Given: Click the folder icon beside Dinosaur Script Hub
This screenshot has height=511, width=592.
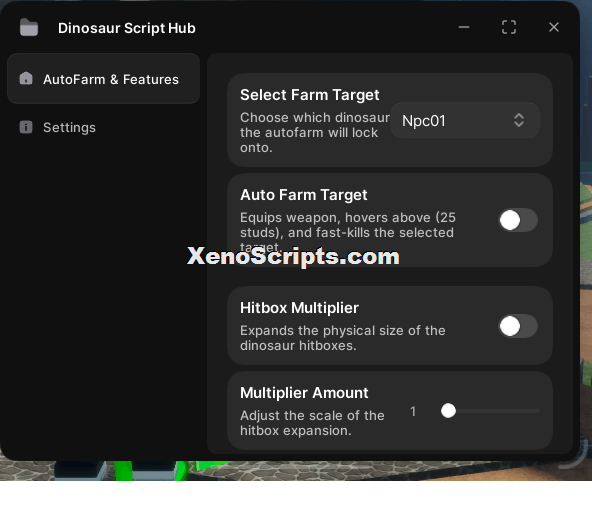Looking at the screenshot, I should [29, 28].
